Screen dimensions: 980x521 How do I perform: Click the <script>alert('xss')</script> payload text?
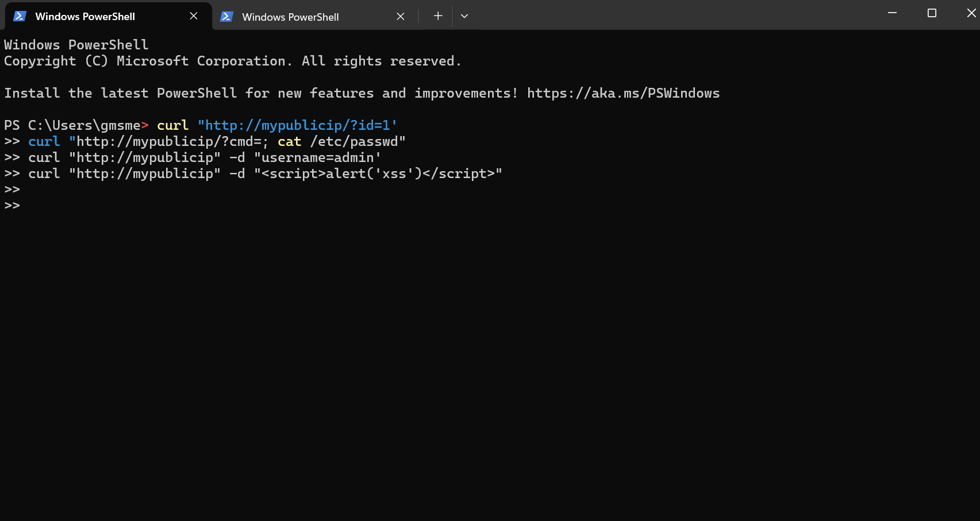[x=378, y=173]
